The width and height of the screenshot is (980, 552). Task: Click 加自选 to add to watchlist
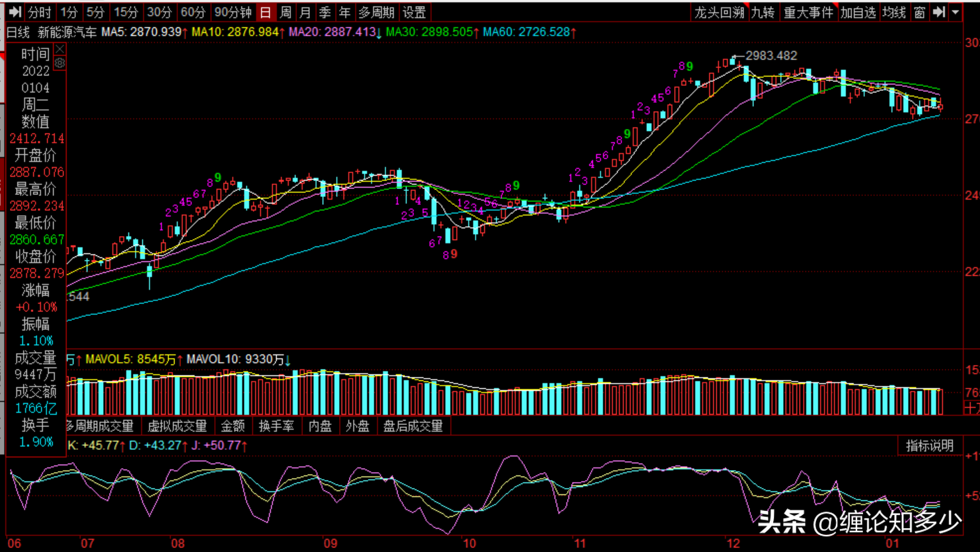tap(858, 12)
